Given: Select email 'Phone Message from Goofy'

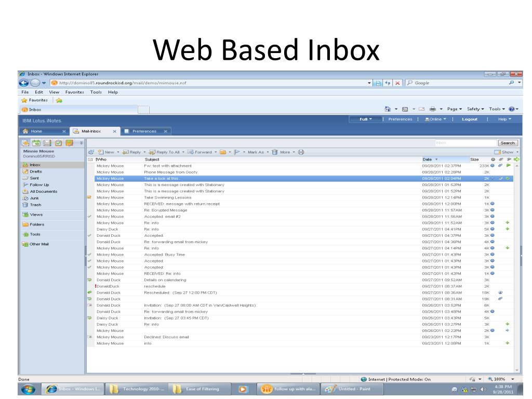Looking at the screenshot, I should tap(303, 172).
